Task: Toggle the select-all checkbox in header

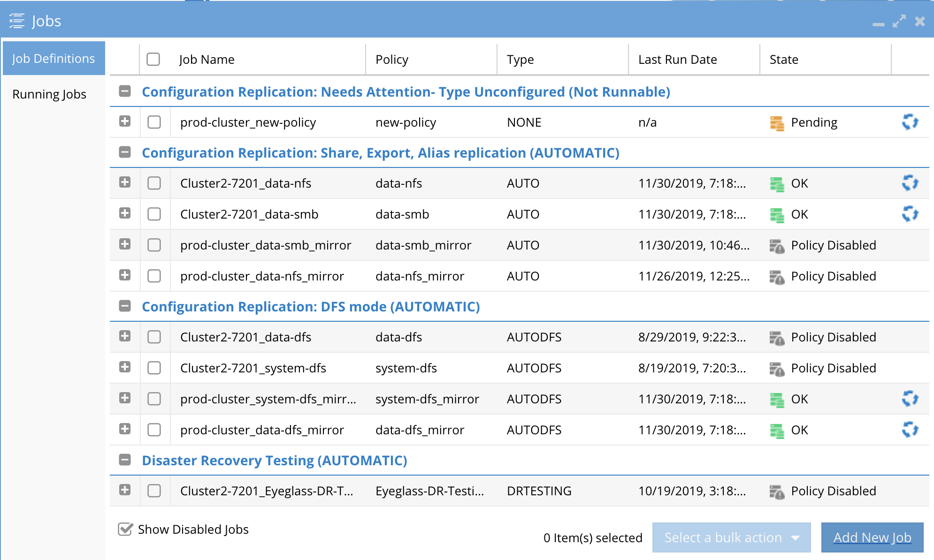Action: [153, 59]
